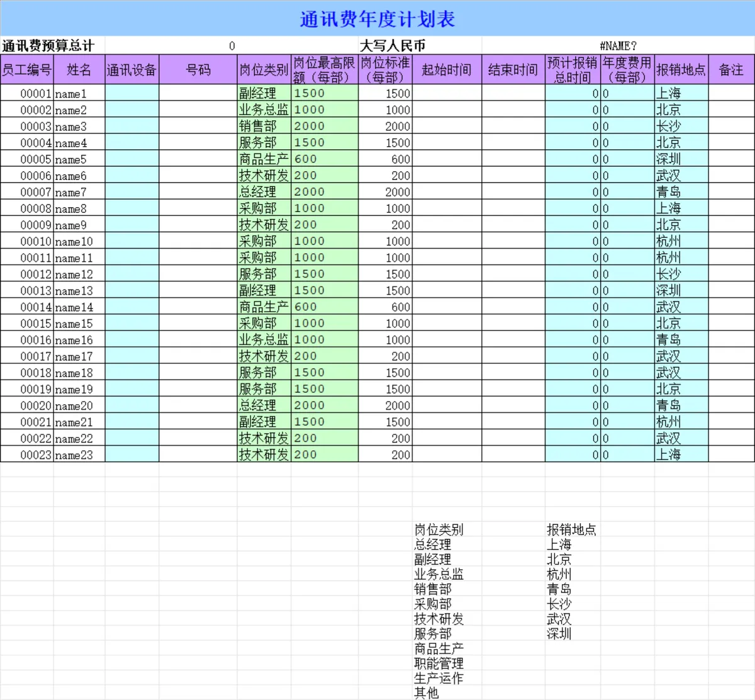Viewport: 755px width, 700px height.
Task: Click the name1 cell
Action: (x=79, y=93)
